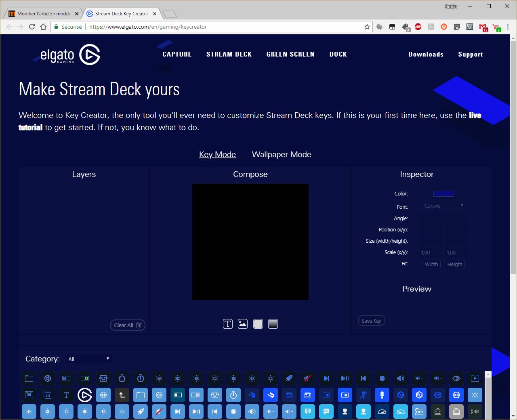The image size is (517, 420).
Task: Choose the dark muted speaker icon
Action: [308, 378]
